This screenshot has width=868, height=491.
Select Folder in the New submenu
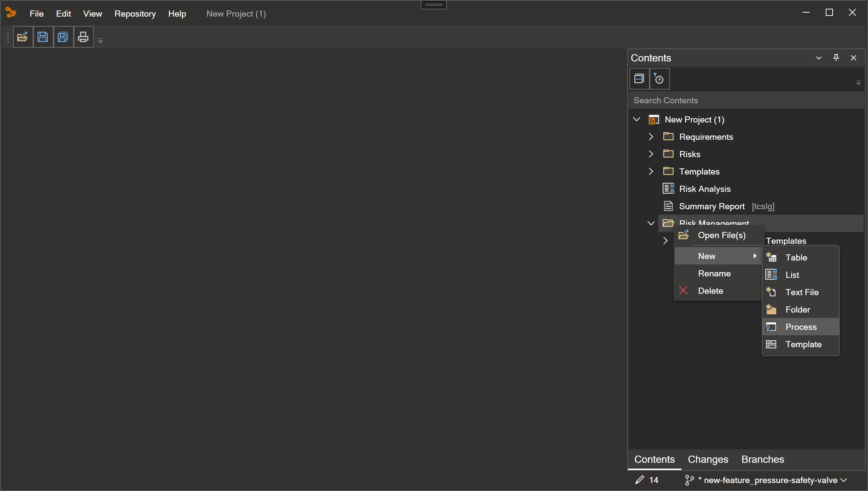(x=801, y=310)
